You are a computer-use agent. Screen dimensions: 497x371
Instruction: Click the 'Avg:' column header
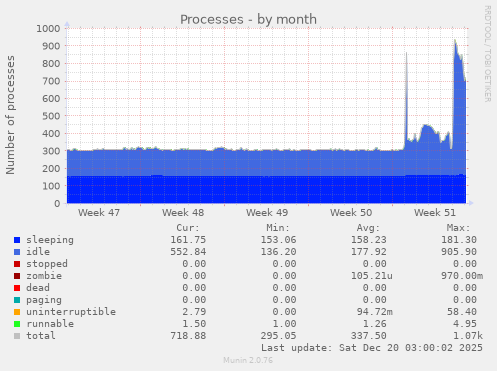tap(368, 228)
